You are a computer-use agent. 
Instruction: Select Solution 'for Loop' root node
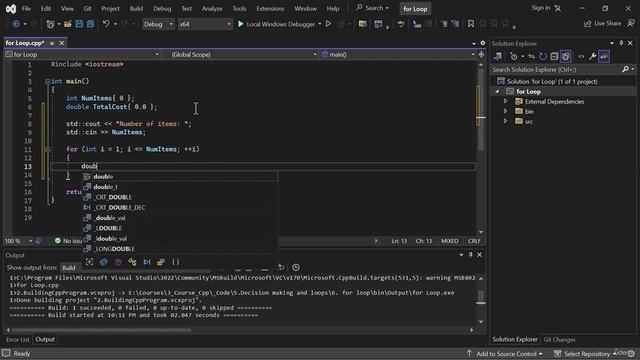pos(547,81)
